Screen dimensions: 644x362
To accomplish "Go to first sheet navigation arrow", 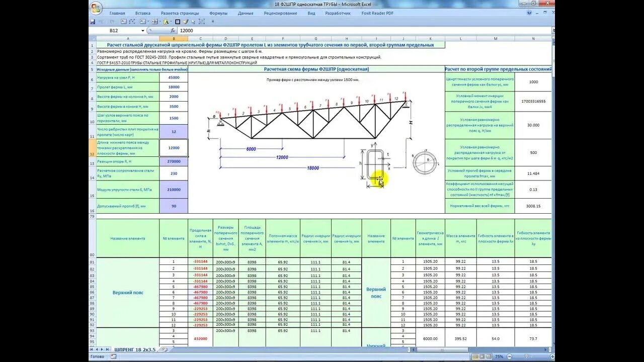I will (92, 349).
